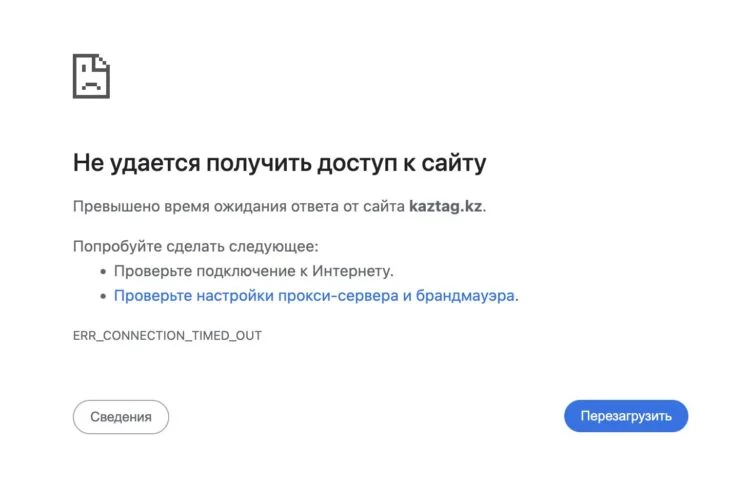Click the word брандмауэра in the blue link
Viewport: 752px width, 501px height.
pyautogui.click(x=465, y=296)
